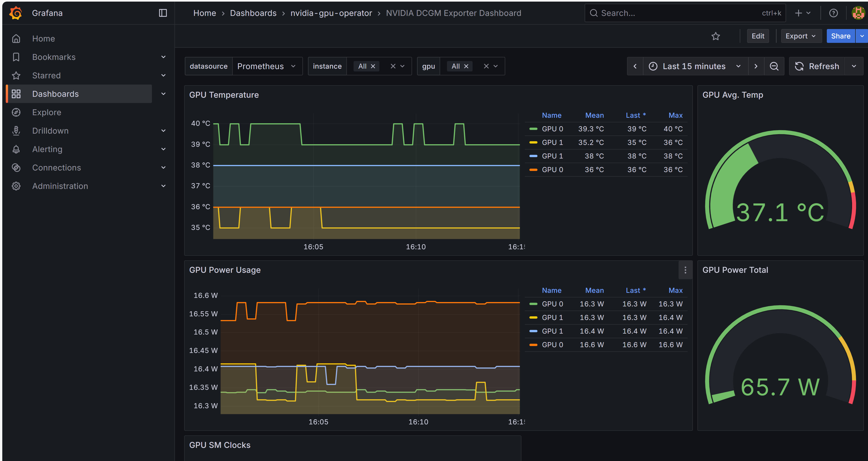
Task: Open GPU Power Usage panel menu dots
Action: point(685,270)
